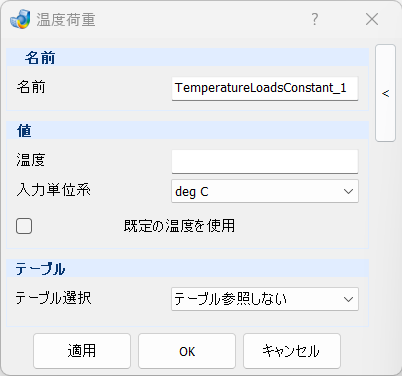Open the テーブル選択 dropdown

click(x=265, y=299)
